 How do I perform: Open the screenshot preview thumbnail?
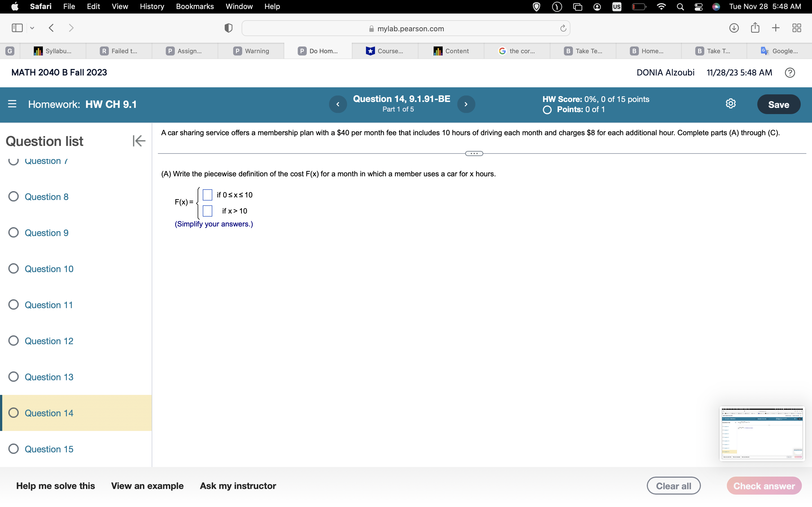click(x=762, y=433)
